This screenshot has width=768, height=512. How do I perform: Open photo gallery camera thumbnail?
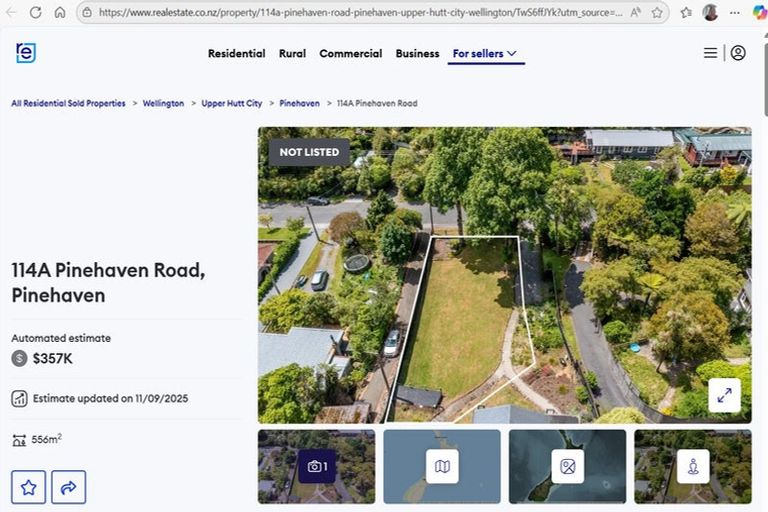click(317, 466)
